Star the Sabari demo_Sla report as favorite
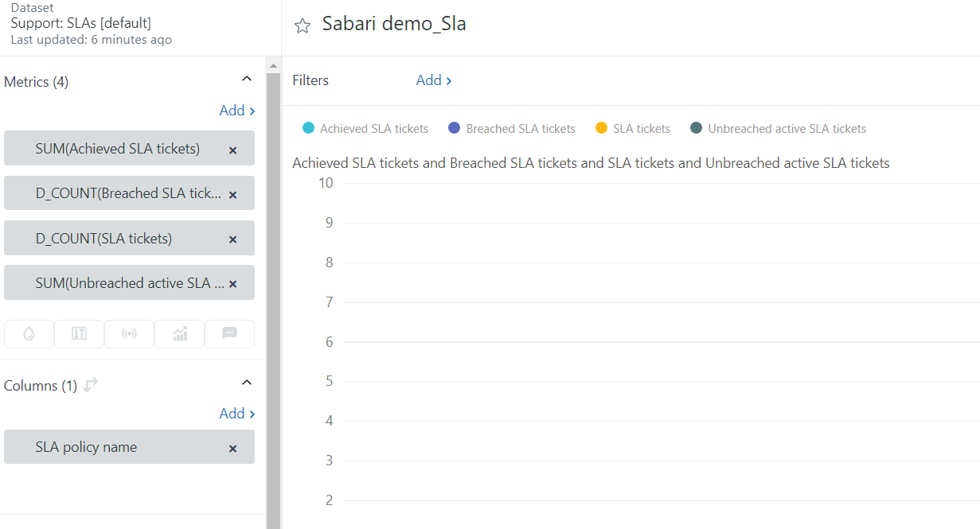Viewport: 980px width, 529px height. click(x=303, y=26)
